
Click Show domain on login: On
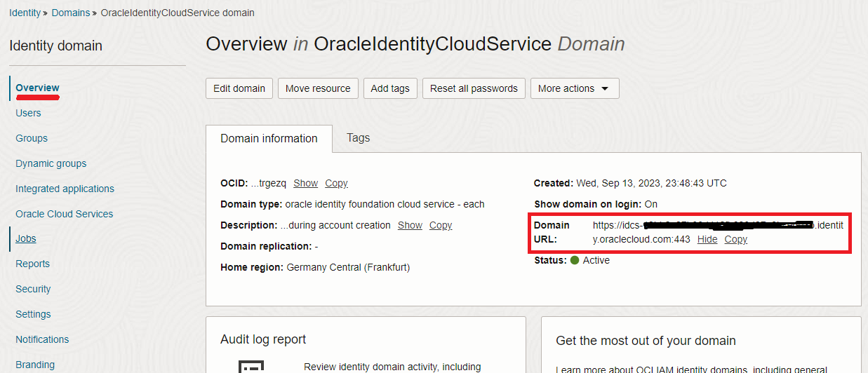[596, 204]
